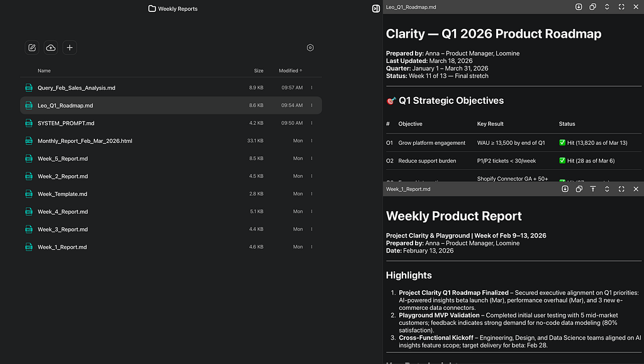
Task: Copy icon in Leo_Q1_Roadmap.md preview header
Action: 592,7
